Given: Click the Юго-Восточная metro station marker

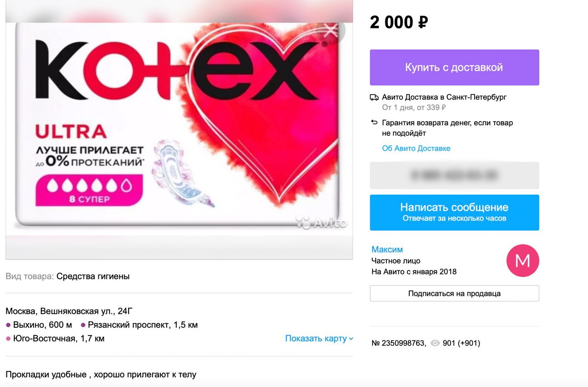Looking at the screenshot, I should pos(8,339).
